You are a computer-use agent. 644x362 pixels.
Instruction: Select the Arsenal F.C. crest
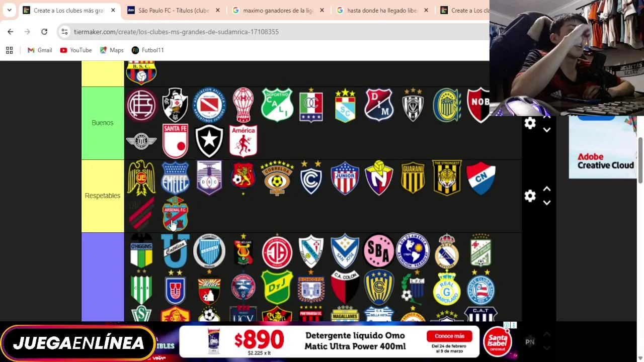pos(175,214)
